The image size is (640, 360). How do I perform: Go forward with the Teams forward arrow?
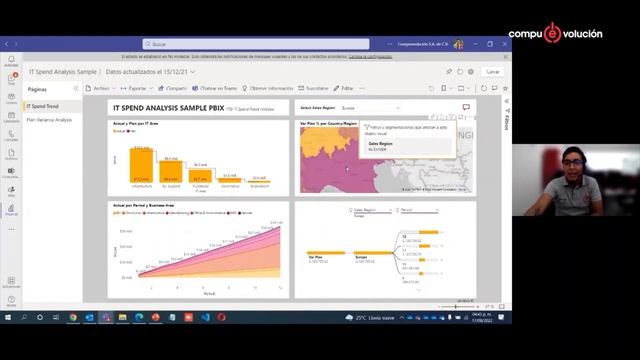(16, 44)
